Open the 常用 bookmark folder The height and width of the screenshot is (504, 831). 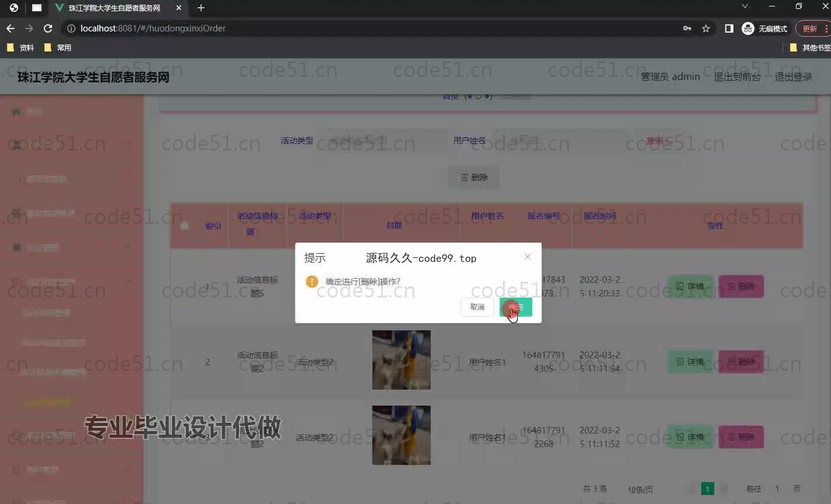tap(58, 48)
